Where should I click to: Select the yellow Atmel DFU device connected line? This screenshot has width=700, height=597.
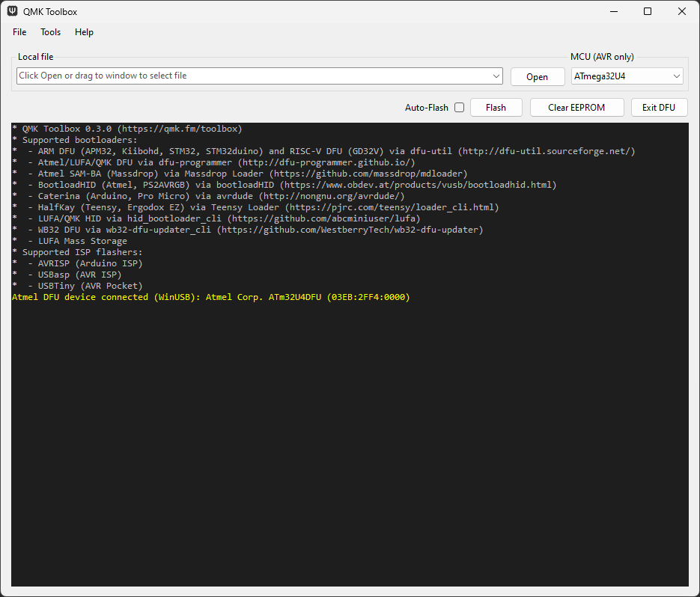[x=211, y=297]
